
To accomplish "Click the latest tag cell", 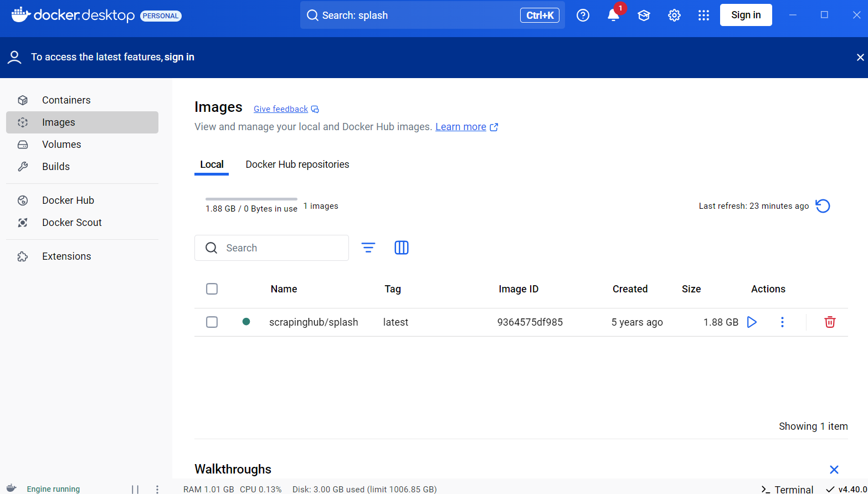I will click(x=396, y=322).
